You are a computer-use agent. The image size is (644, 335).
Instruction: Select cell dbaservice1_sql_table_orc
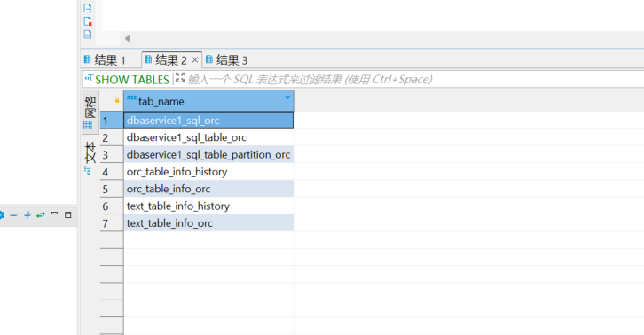tap(208, 137)
